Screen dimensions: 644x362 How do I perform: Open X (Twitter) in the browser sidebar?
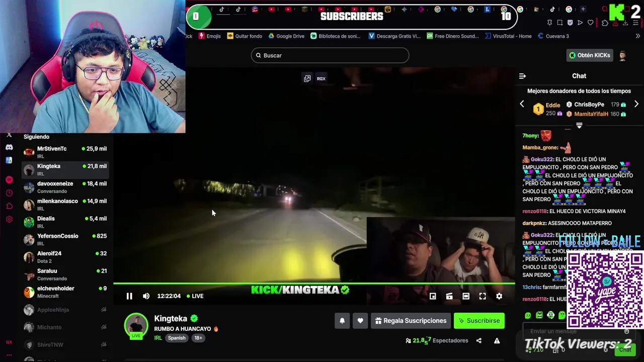pyautogui.click(x=9, y=135)
